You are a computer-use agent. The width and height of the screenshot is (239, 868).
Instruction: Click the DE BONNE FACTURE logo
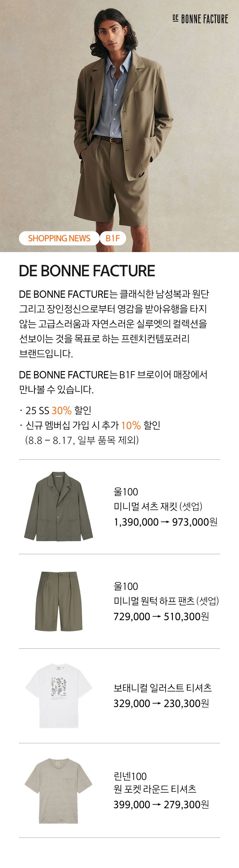pyautogui.click(x=200, y=19)
